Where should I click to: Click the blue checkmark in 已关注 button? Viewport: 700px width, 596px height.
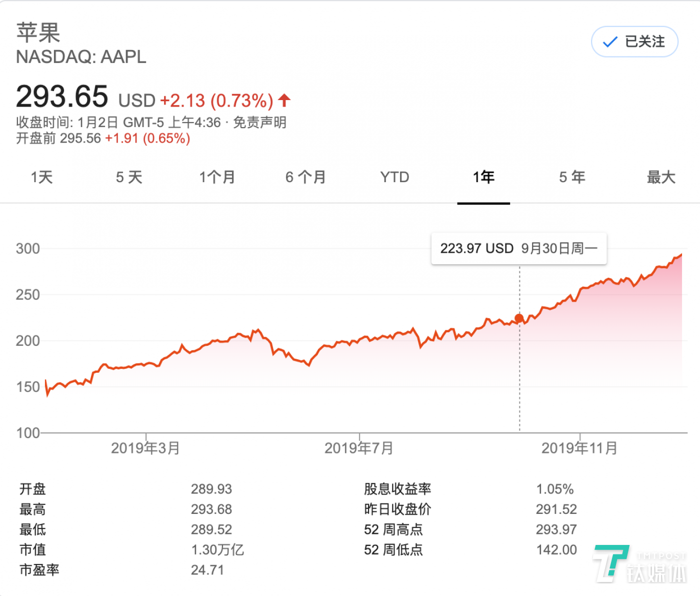pos(609,42)
